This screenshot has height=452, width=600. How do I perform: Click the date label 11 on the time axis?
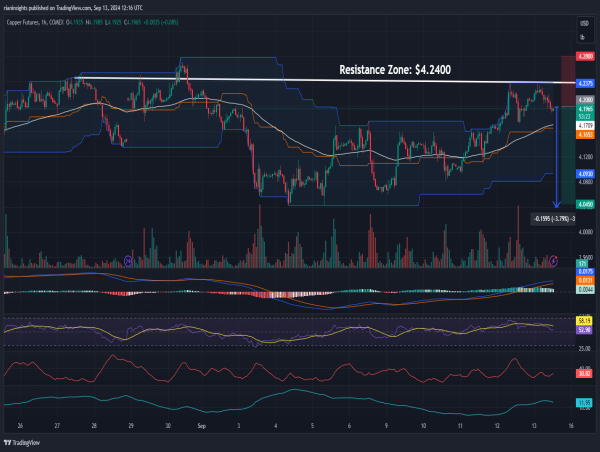tap(460, 426)
